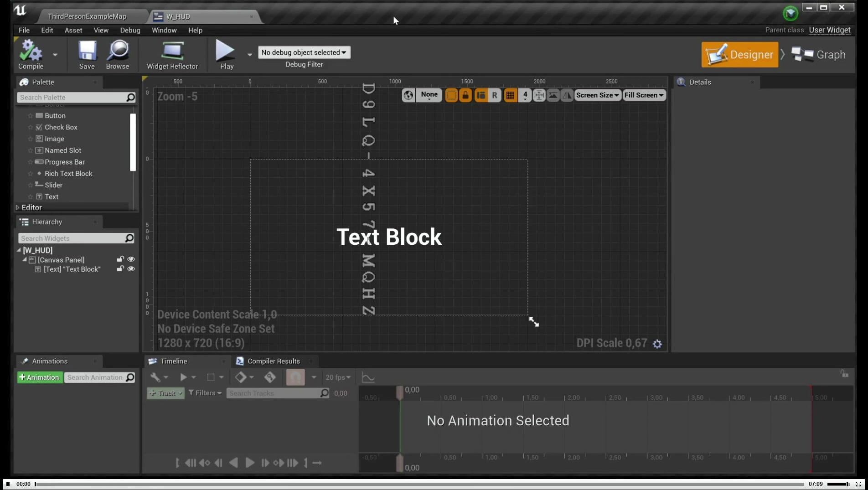Open the Asset menu
The image size is (868, 490).
click(73, 30)
